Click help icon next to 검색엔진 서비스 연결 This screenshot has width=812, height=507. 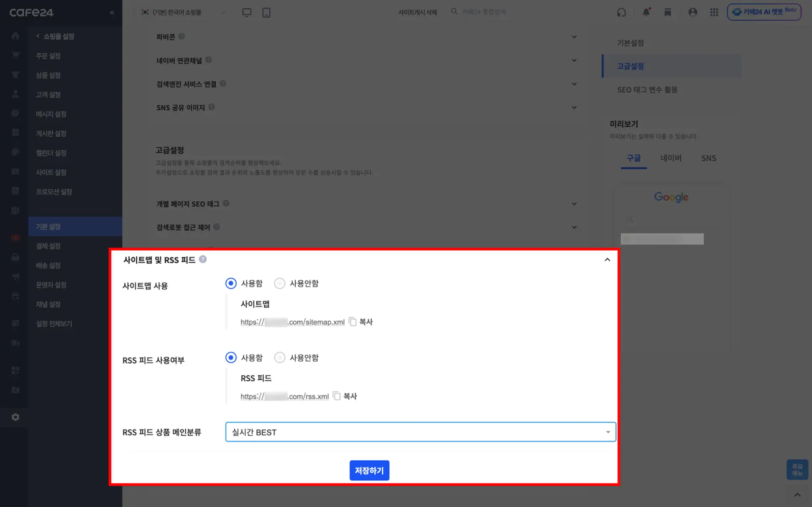(x=223, y=84)
